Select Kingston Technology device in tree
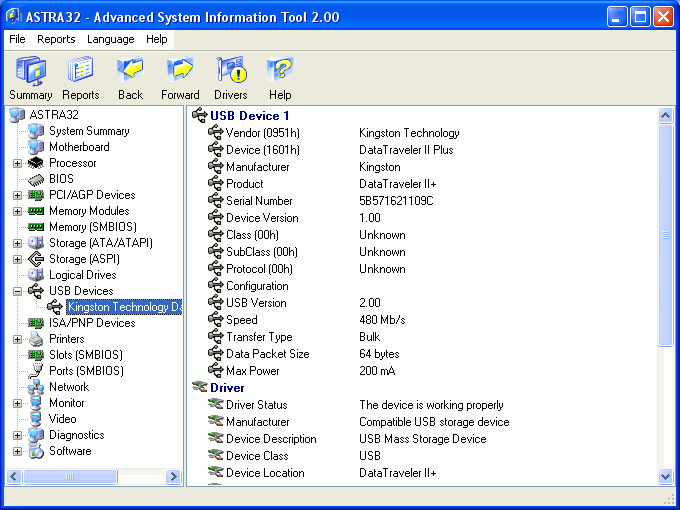 (124, 307)
